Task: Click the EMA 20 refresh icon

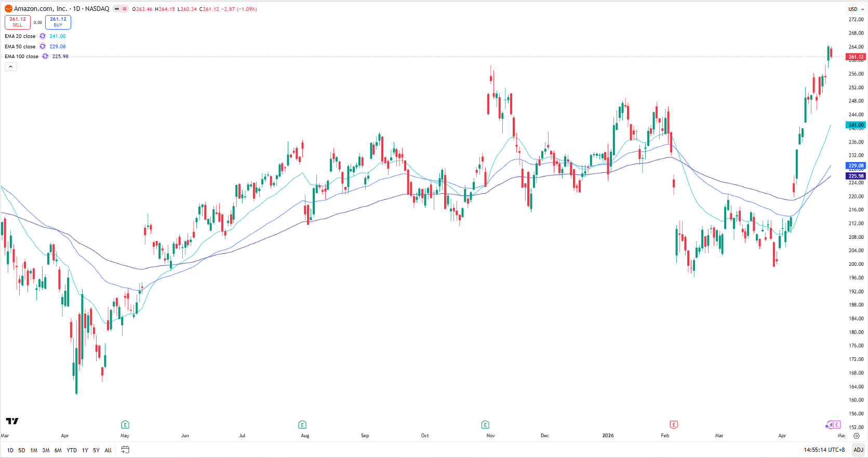Action: click(x=43, y=36)
